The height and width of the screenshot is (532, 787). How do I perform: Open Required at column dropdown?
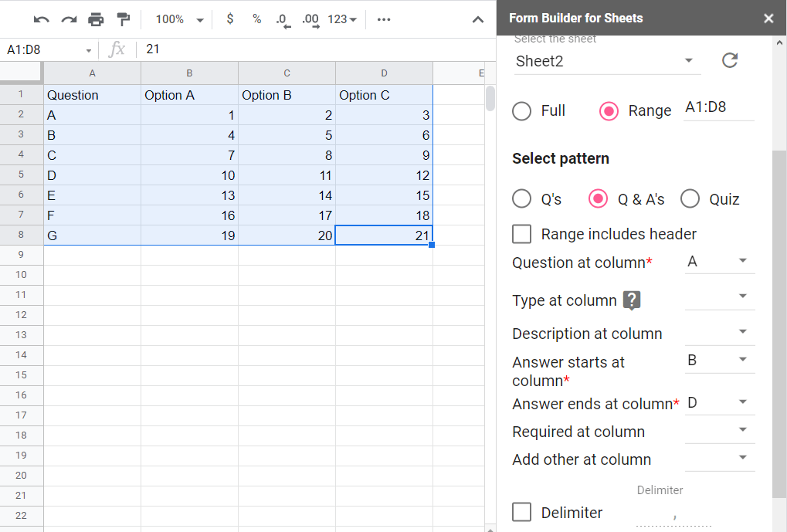click(720, 431)
